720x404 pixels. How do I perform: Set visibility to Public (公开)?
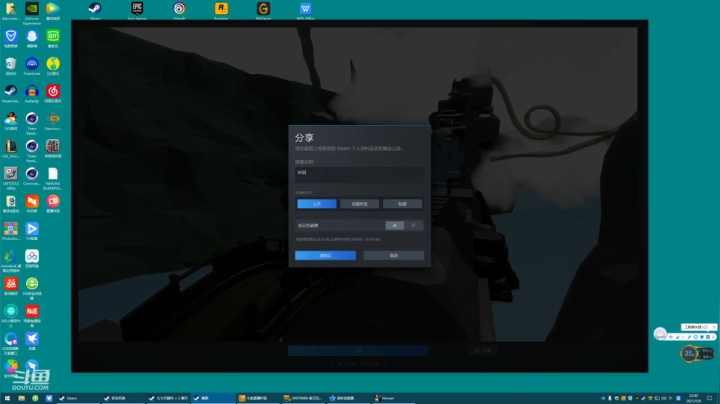point(317,204)
